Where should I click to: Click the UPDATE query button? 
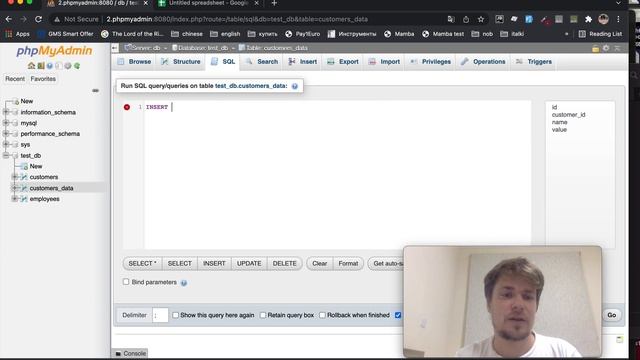(249, 264)
